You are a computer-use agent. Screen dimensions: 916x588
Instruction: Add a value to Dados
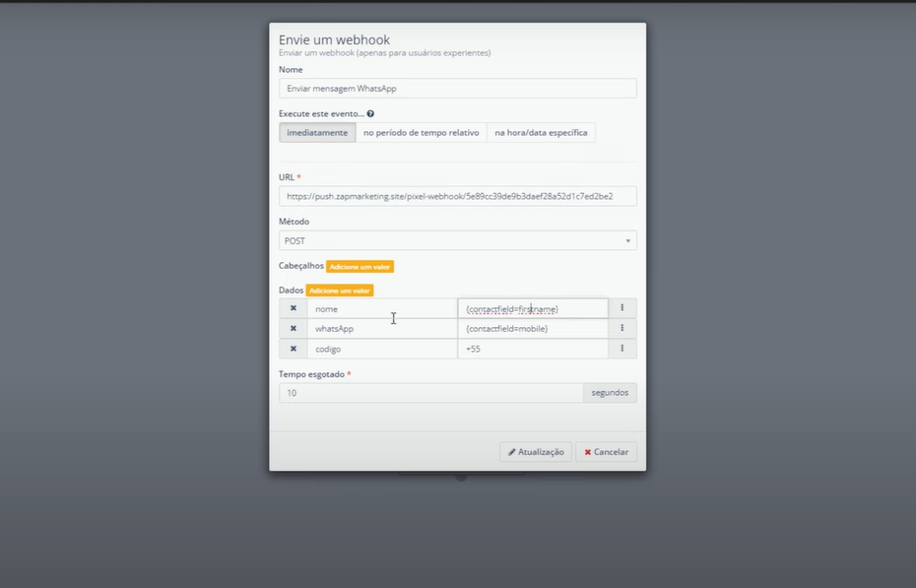(x=340, y=291)
